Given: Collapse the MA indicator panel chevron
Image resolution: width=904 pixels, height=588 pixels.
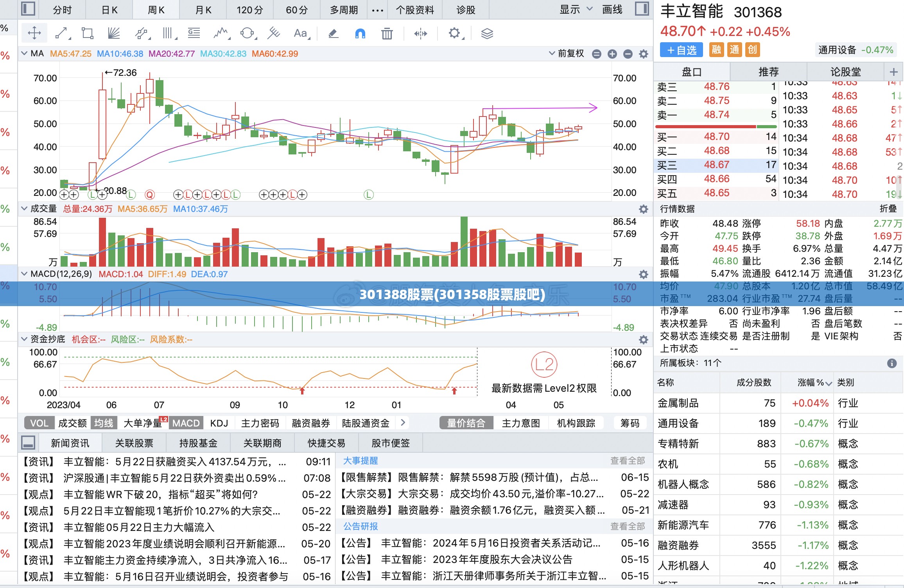Looking at the screenshot, I should [x=24, y=54].
